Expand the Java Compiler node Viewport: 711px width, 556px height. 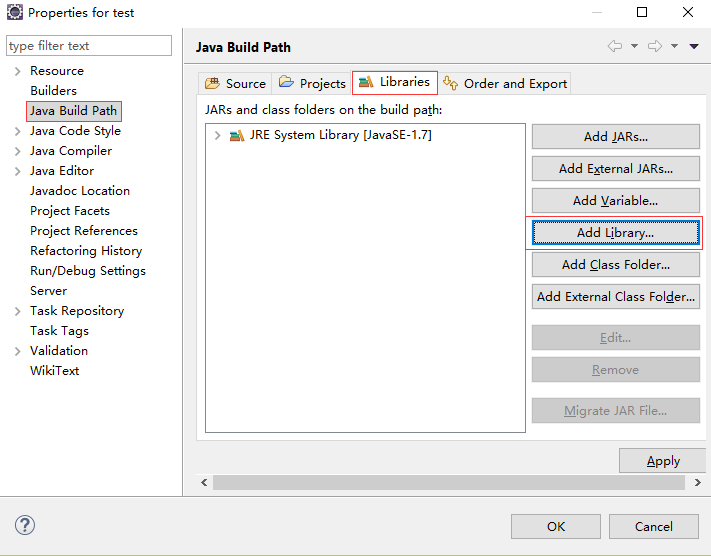(x=18, y=151)
